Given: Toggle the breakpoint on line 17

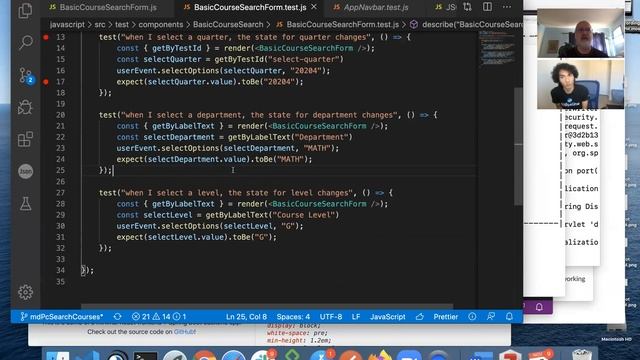Looking at the screenshot, I should [46, 82].
